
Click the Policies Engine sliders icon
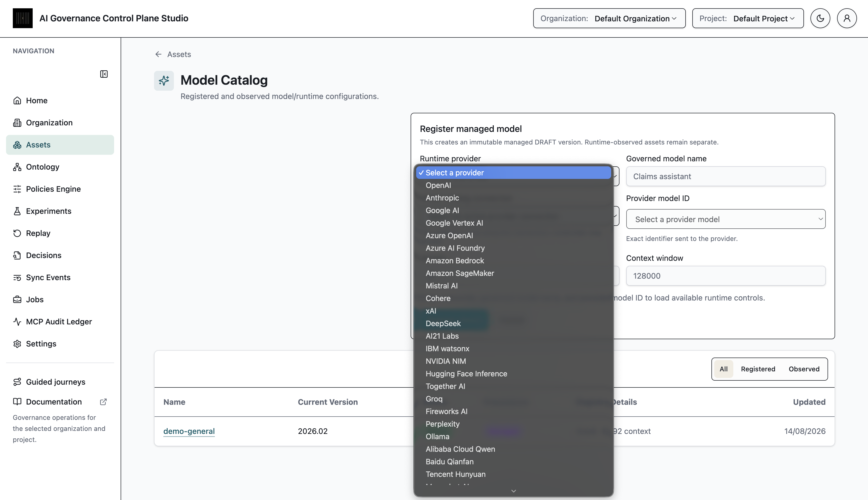(17, 189)
